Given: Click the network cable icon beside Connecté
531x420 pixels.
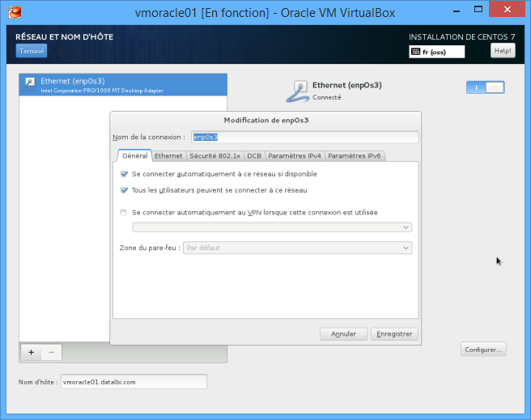Looking at the screenshot, I should [298, 91].
